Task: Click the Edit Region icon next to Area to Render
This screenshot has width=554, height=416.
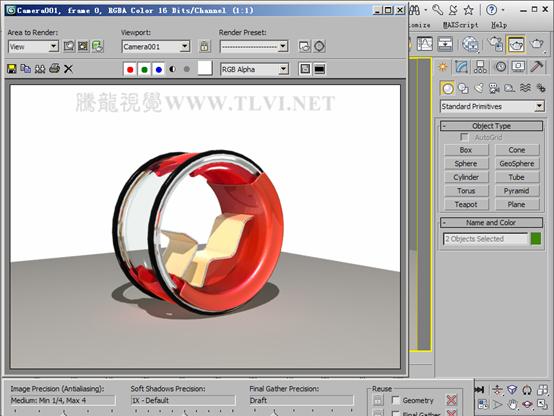Action: tap(69, 47)
